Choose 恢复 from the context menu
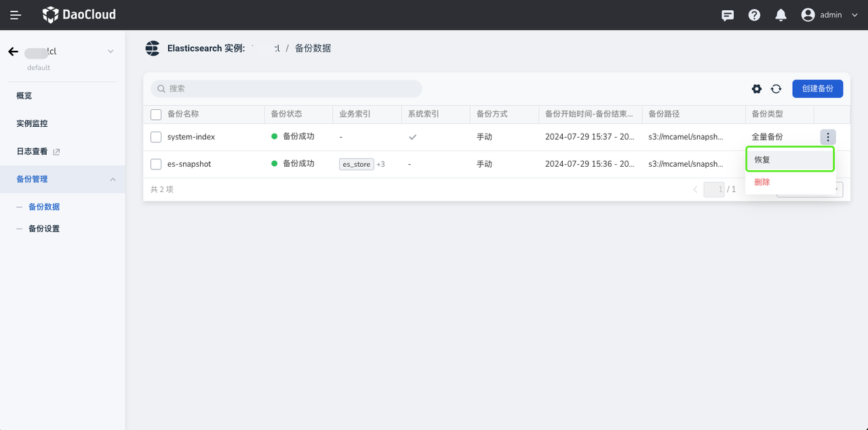The image size is (868, 430). 789,160
